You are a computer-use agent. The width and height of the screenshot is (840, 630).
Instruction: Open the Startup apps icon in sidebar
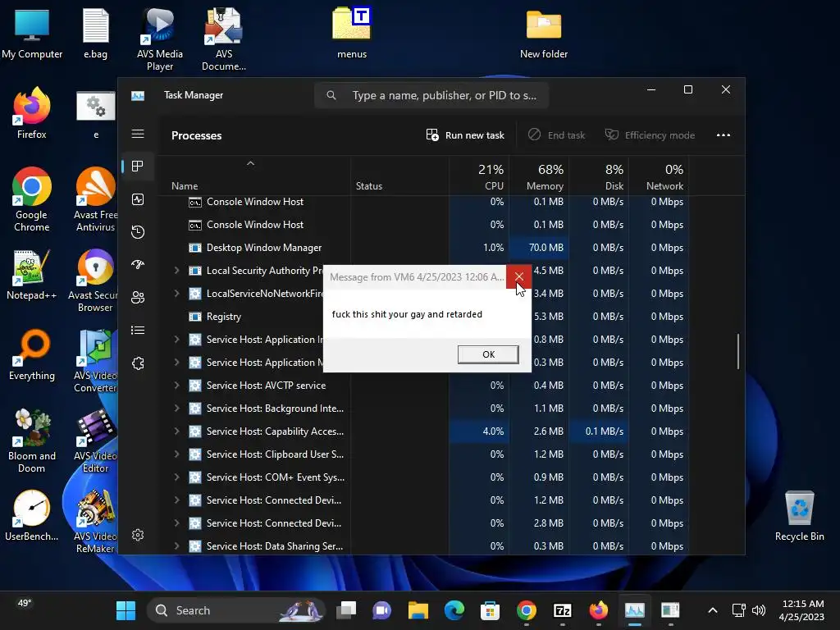(138, 265)
